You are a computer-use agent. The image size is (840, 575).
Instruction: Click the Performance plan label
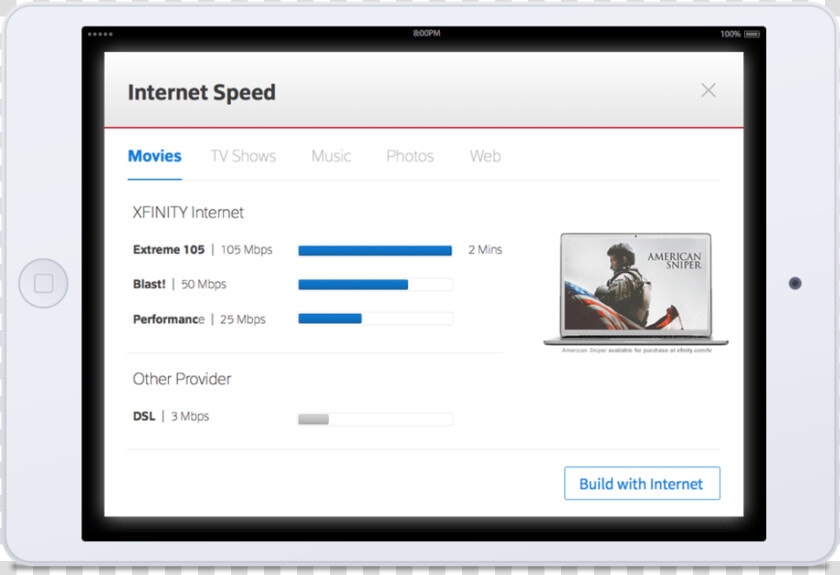(x=169, y=319)
